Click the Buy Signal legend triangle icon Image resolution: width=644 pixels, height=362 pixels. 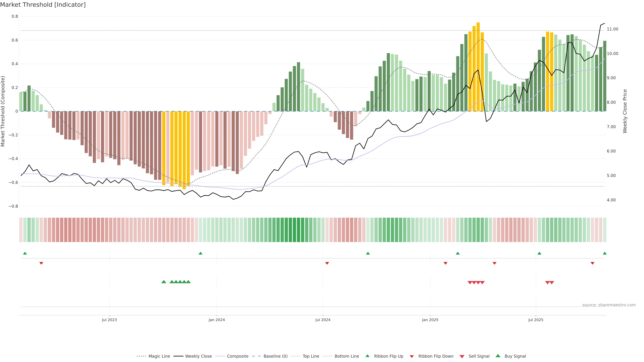[x=498, y=356]
